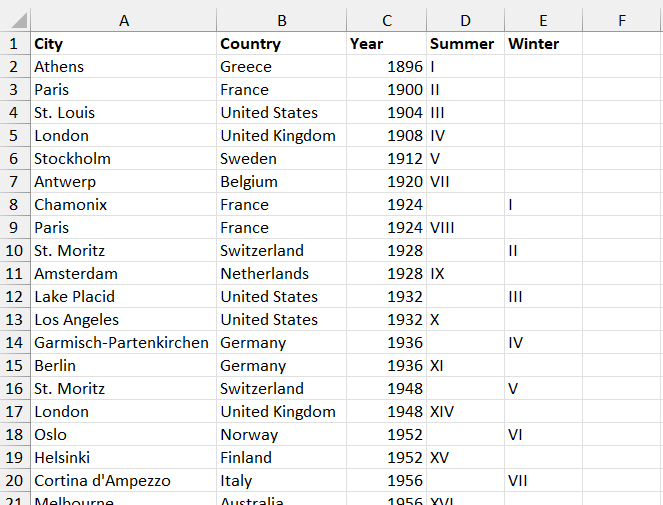Click the Summer cell showing XIV
The height and width of the screenshot is (505, 663).
pos(464,412)
